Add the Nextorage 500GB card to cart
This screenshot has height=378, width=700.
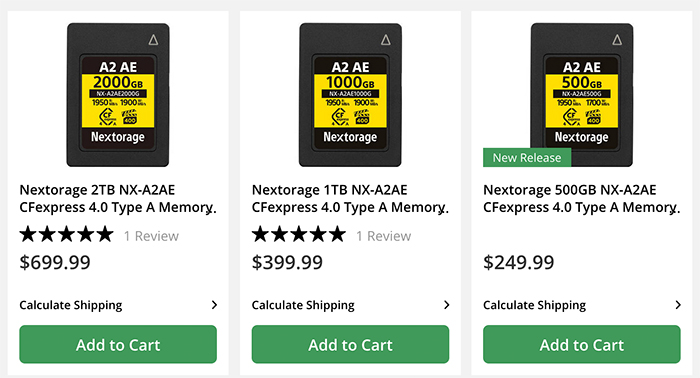582,344
